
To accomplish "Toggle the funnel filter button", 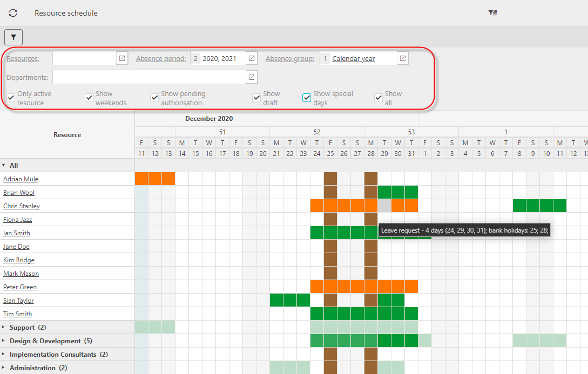I will point(13,37).
